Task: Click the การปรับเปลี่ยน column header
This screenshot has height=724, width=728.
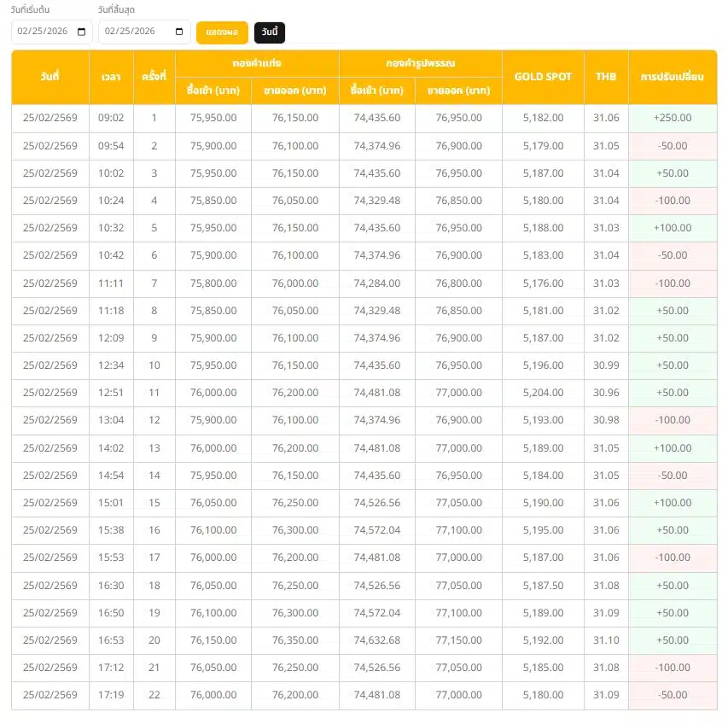Action: click(x=673, y=77)
